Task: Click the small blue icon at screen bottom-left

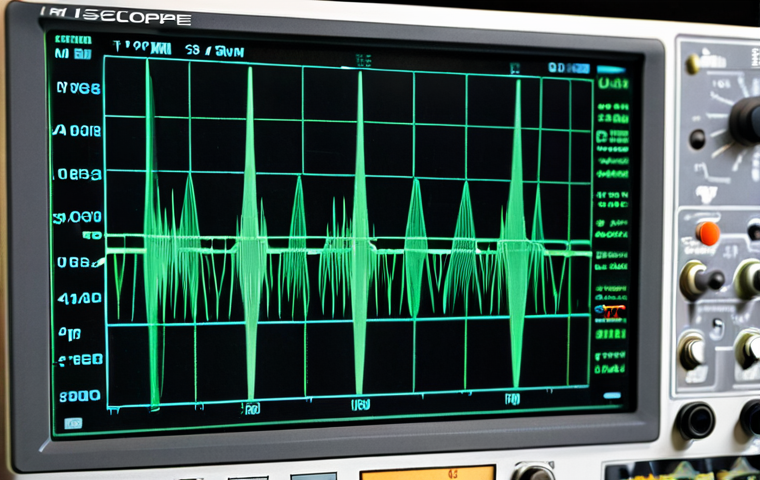Action: tap(73, 423)
